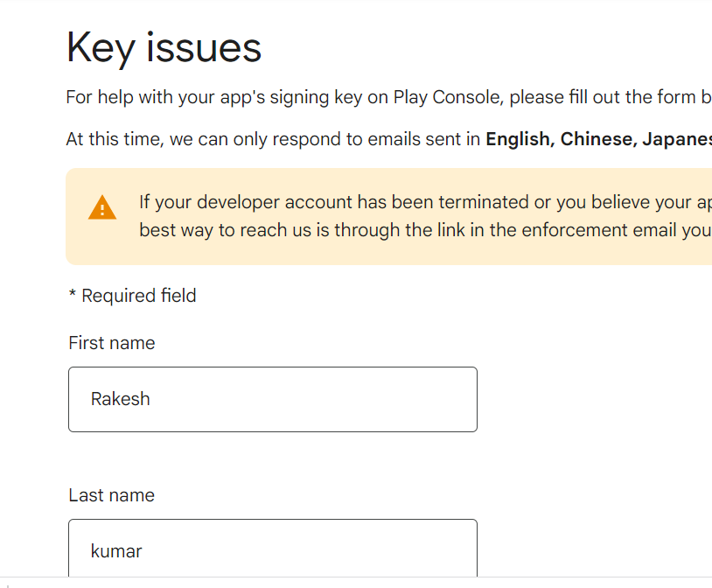Click the words "Play Console" in the intro
712x588 pixels.
click(446, 97)
